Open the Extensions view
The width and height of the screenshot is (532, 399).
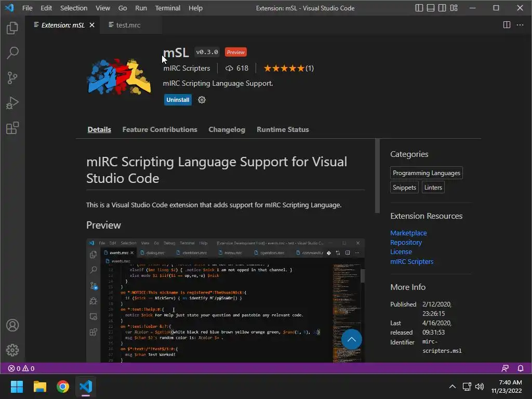pos(12,128)
